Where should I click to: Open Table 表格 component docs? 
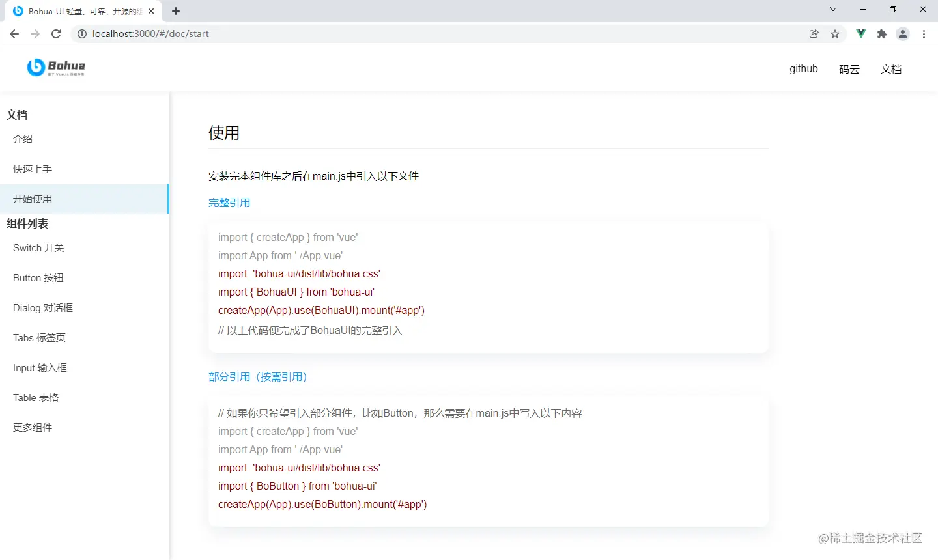85,397
